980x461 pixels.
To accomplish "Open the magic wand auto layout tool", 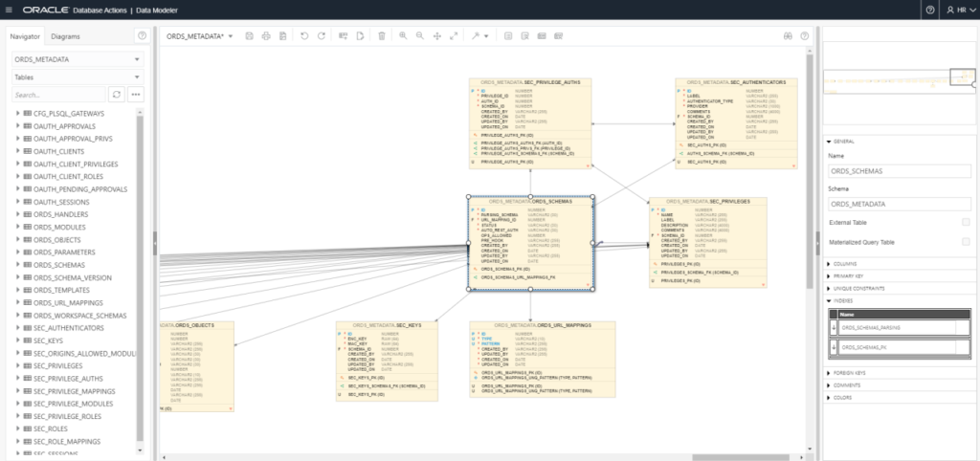I will pos(479,36).
